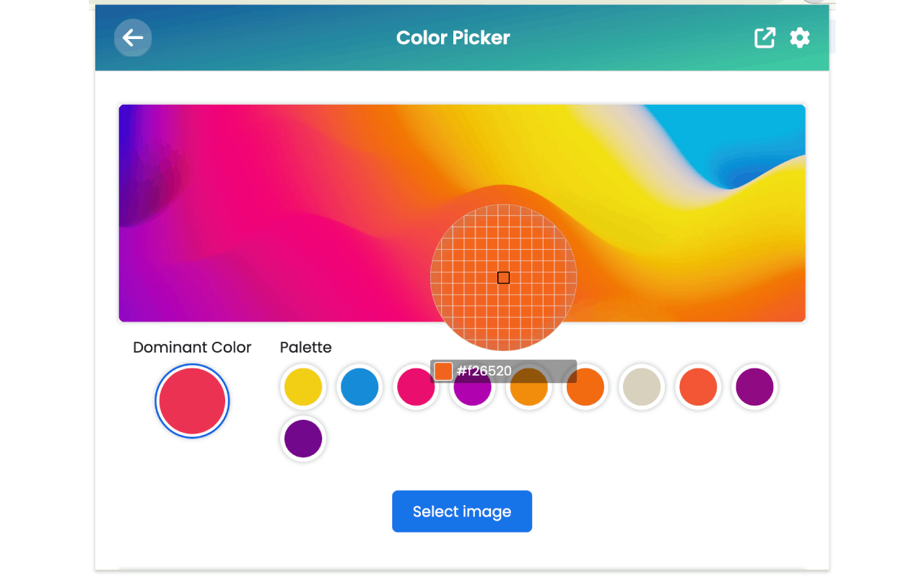Pick the yellow palette swatch

click(303, 387)
